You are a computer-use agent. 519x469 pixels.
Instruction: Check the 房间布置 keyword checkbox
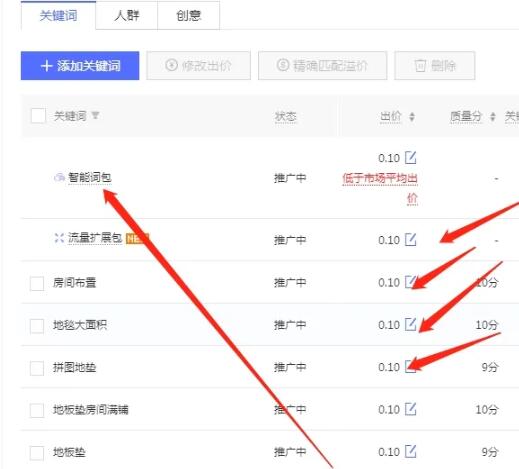[37, 283]
